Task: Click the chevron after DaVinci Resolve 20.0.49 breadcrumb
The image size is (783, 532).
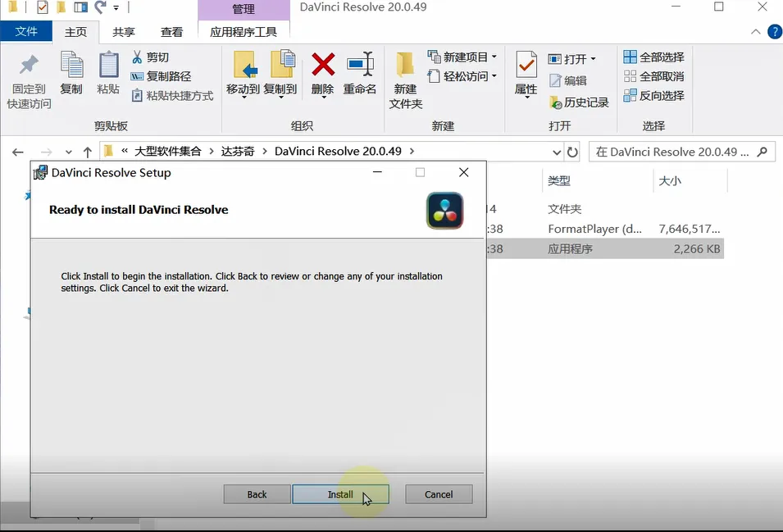Action: (412, 151)
